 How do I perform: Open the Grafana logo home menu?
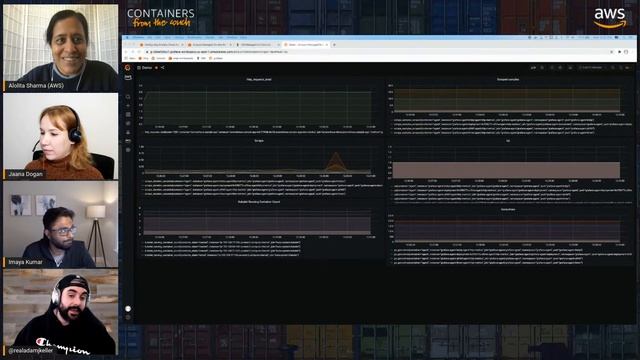pyautogui.click(x=128, y=68)
